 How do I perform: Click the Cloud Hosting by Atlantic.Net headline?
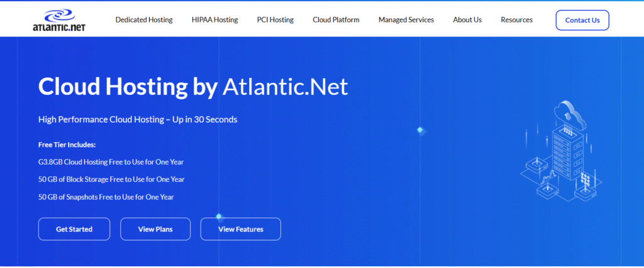[192, 87]
